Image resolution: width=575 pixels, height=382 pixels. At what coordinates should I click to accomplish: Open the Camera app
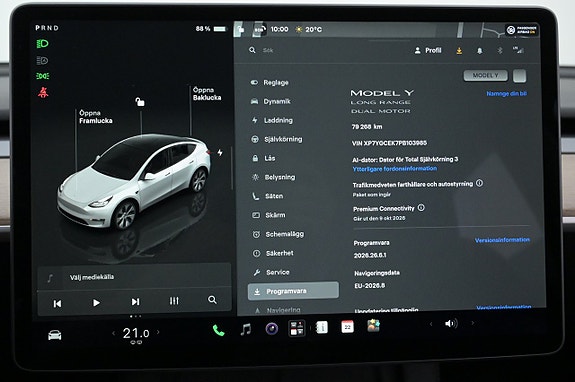tap(272, 329)
